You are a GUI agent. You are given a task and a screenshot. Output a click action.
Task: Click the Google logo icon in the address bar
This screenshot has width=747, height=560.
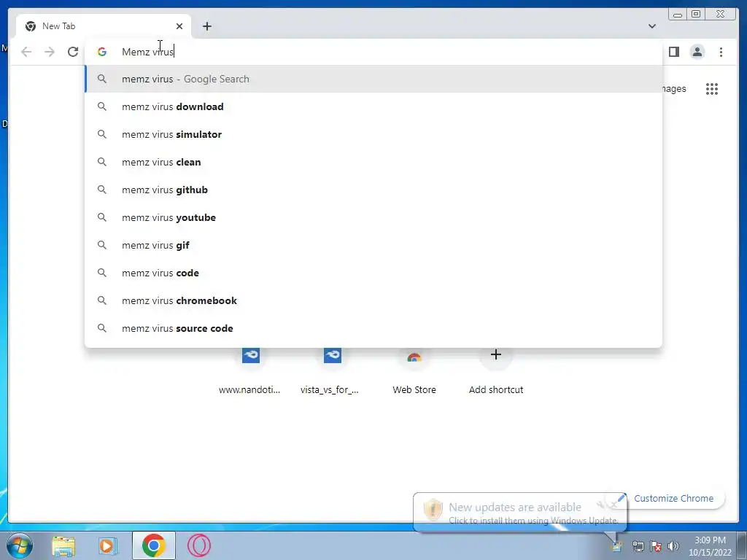tap(102, 52)
